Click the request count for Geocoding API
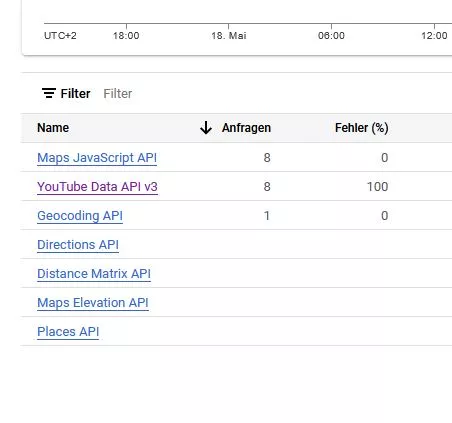 (267, 216)
